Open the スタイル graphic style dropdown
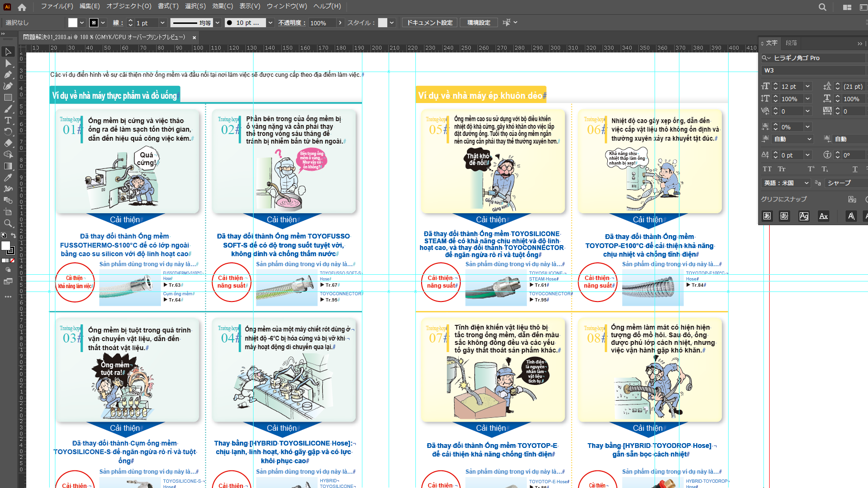The height and width of the screenshot is (488, 868). (392, 22)
